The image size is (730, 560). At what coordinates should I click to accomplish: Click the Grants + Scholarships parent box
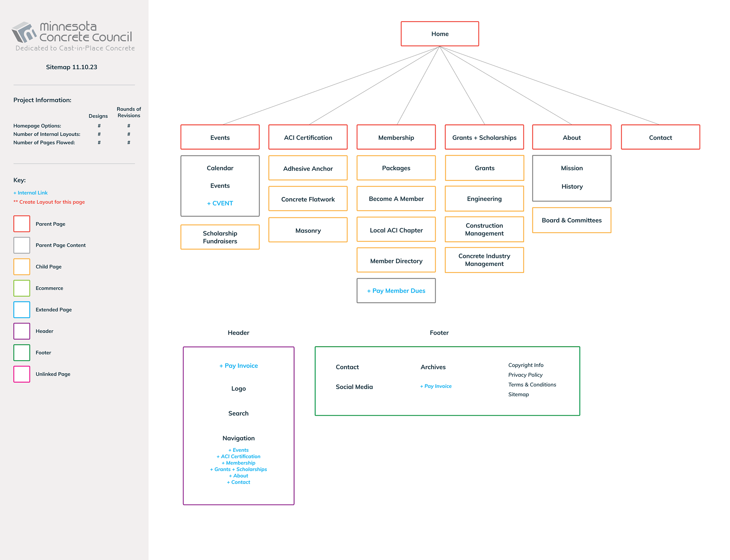(x=484, y=138)
